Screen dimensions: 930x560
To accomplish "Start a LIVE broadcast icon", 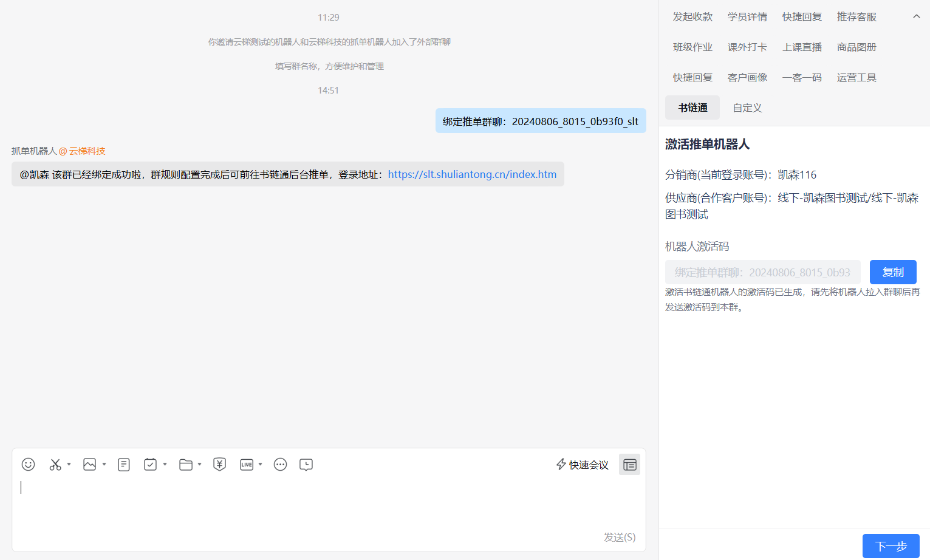I will (x=247, y=465).
